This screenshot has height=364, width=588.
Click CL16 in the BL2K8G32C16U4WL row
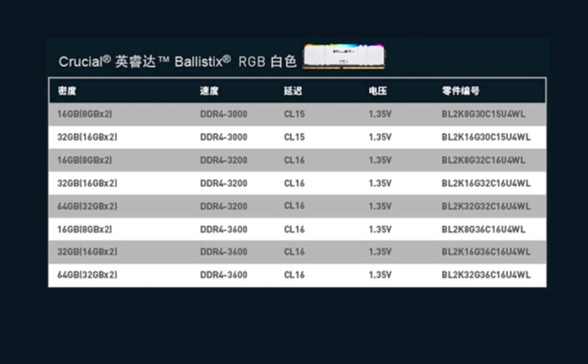coord(294,160)
